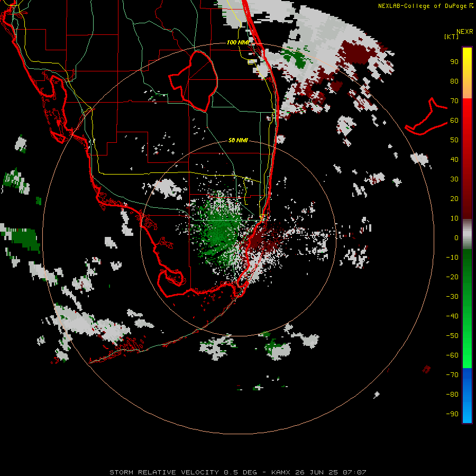This screenshot has width=476, height=476.
Task: Click the 70 value on velocity scale
Action: tap(454, 101)
